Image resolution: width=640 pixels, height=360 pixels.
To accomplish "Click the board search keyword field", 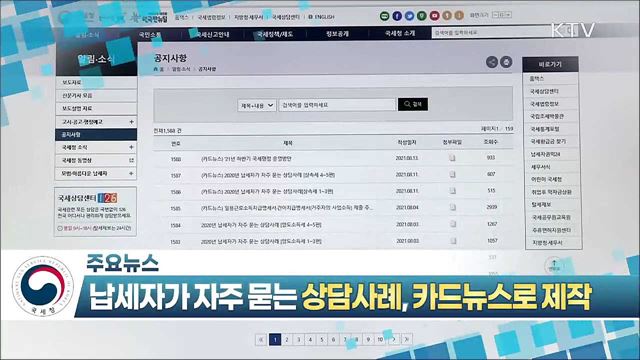I will point(337,105).
